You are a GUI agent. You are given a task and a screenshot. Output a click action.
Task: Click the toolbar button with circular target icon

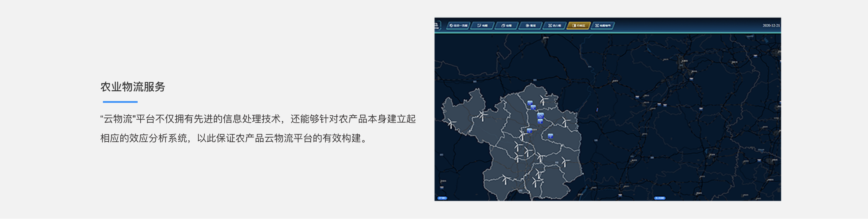pyautogui.click(x=530, y=26)
